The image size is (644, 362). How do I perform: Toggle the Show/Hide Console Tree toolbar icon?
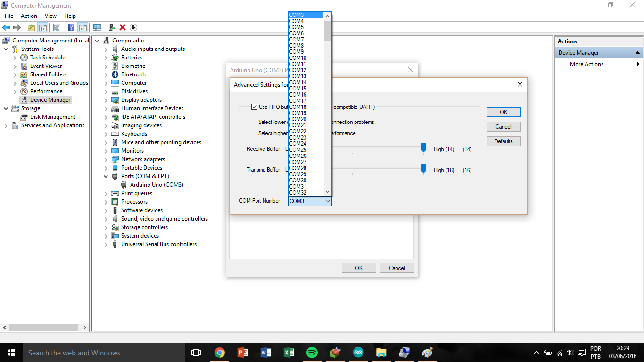click(42, 27)
